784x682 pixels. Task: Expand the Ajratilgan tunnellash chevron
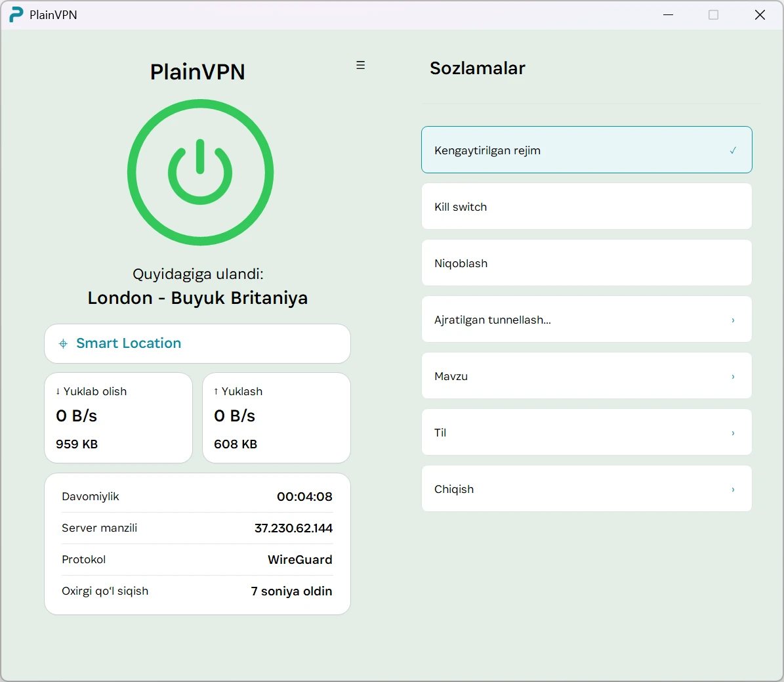coord(733,320)
